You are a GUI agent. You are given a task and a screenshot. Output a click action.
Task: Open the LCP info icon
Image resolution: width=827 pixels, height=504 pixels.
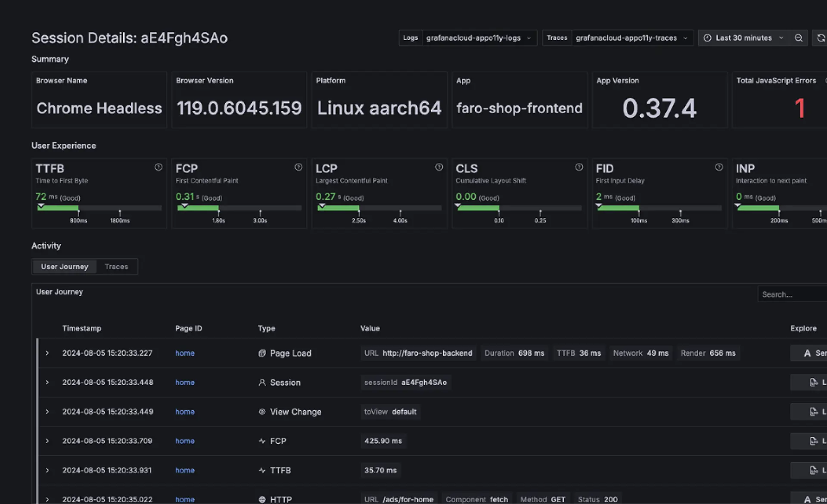[x=439, y=167]
